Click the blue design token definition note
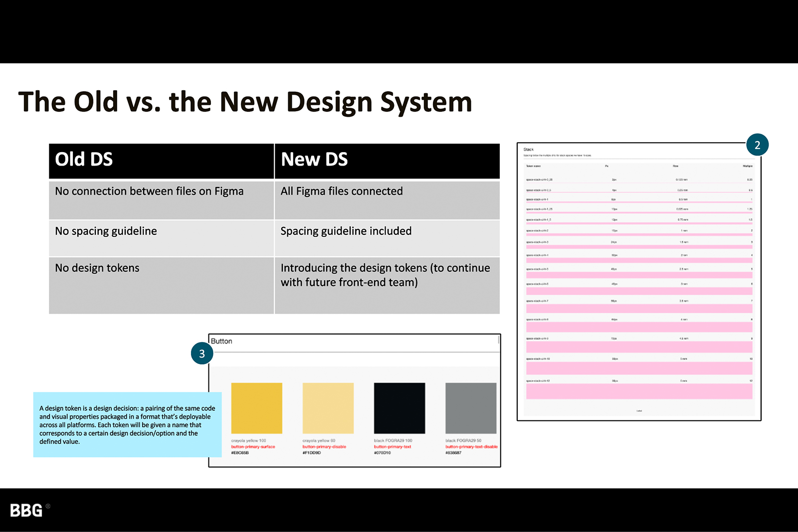Screen dimensions: 798x532 pyautogui.click(x=127, y=425)
